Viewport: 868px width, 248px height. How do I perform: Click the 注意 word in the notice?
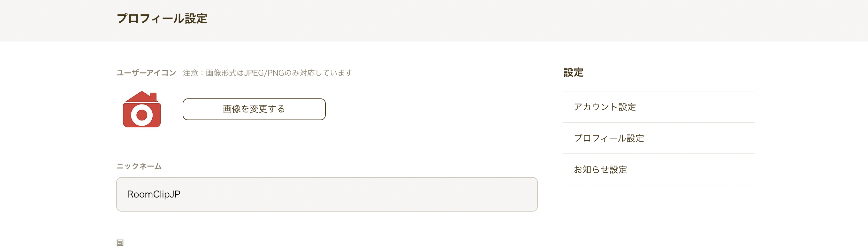(x=190, y=73)
